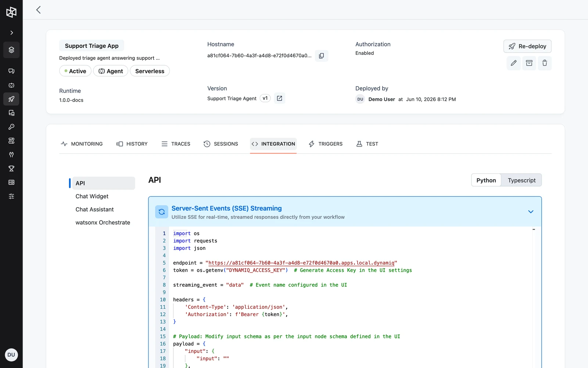
Task: Click the deployment description text
Action: coord(109,58)
